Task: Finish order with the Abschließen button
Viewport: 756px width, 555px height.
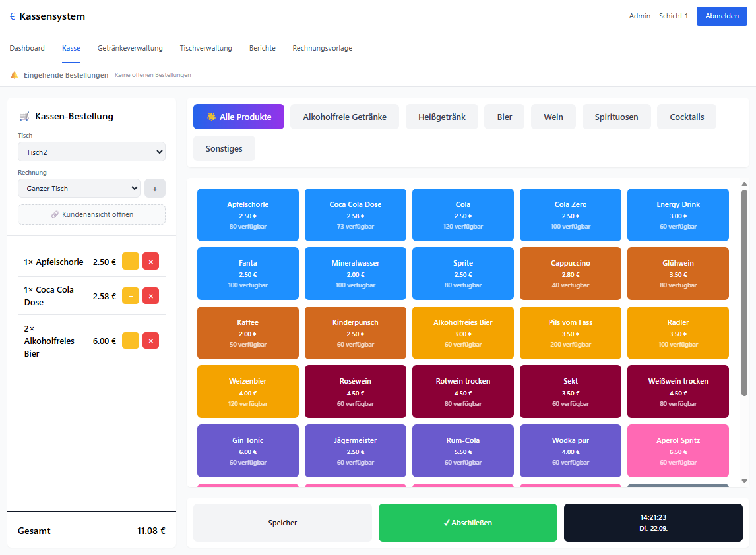Action: click(468, 523)
